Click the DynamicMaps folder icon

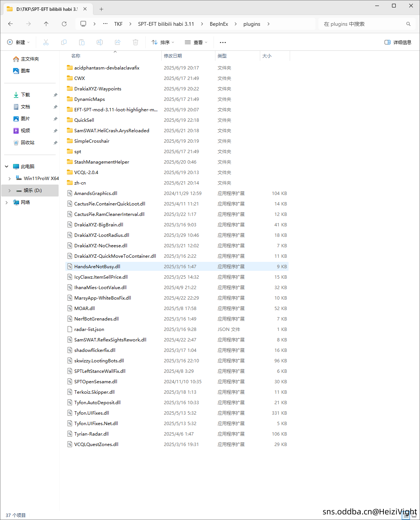[70, 99]
